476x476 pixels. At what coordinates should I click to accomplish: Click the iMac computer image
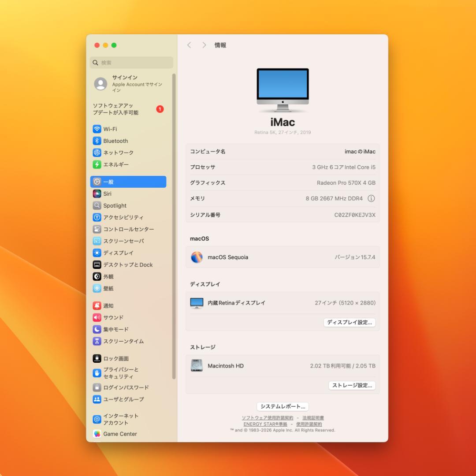click(283, 90)
